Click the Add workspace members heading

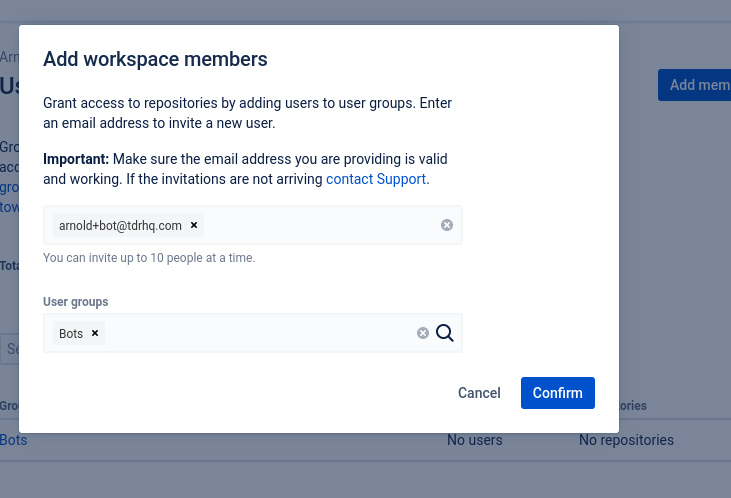pos(155,59)
